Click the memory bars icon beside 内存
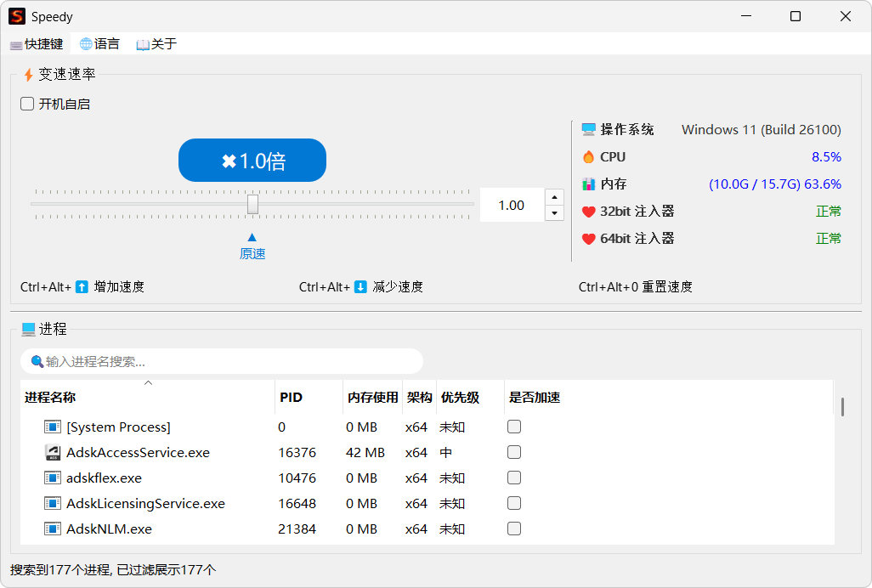 (x=589, y=184)
